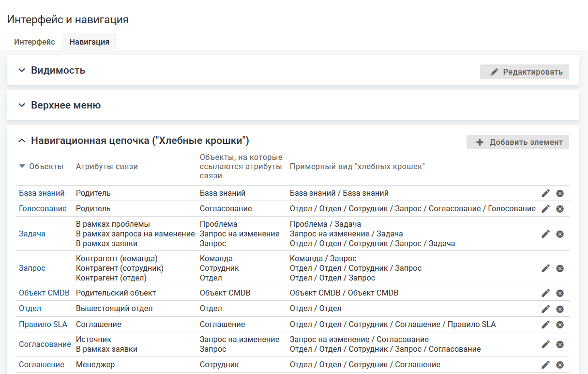Edit the Правило SLA row via pencil icon
The image size is (588, 374).
tap(545, 325)
